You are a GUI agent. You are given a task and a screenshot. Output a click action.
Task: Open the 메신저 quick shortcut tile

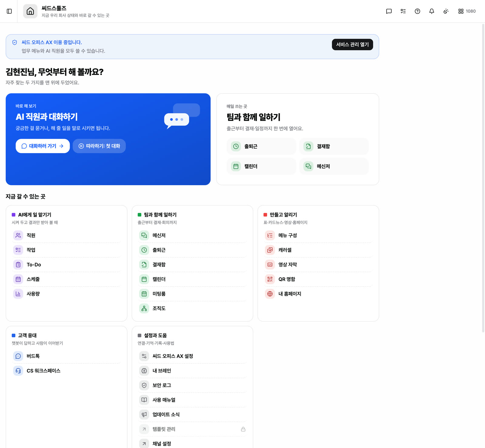pyautogui.click(x=334, y=166)
